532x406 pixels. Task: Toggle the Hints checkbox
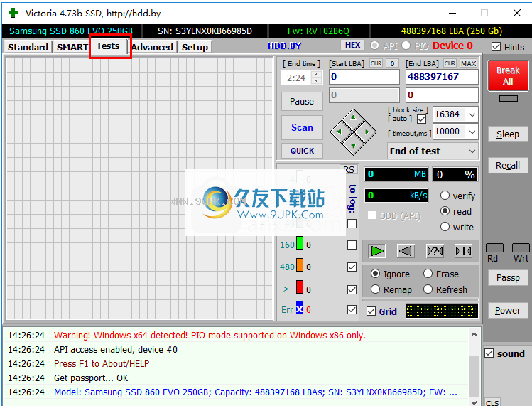pos(496,47)
